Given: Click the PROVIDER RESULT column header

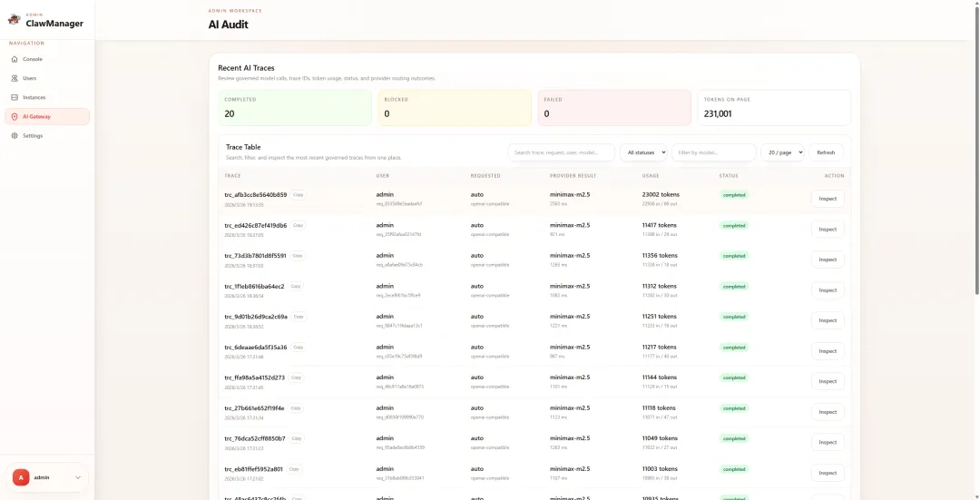Looking at the screenshot, I should coord(573,176).
